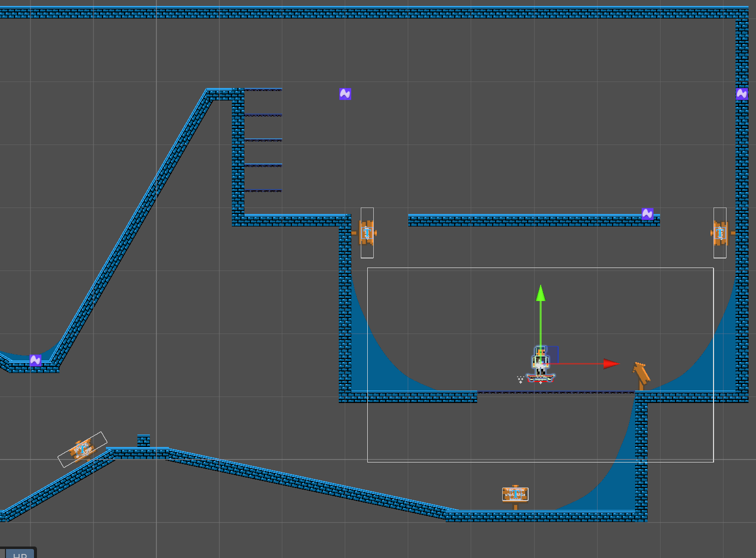Screen dimensions: 756x558
Task: Select the sparkle particle effect beside the hoverboard
Action: tap(520, 379)
